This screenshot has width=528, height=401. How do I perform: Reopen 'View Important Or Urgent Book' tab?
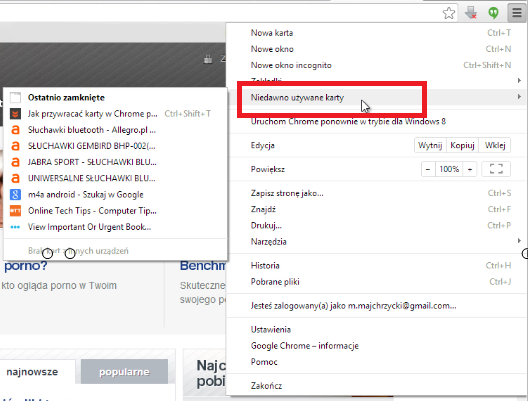click(x=115, y=227)
